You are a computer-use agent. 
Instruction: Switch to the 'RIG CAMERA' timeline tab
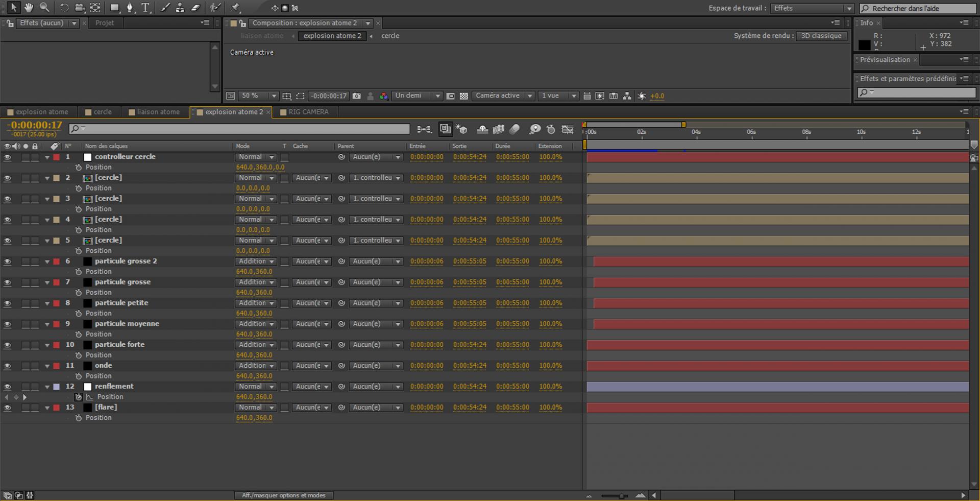(308, 112)
